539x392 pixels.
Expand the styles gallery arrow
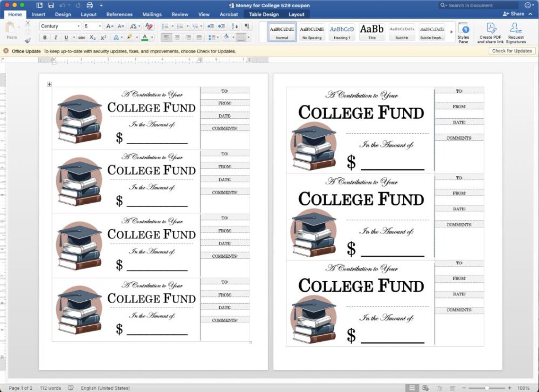(x=452, y=32)
